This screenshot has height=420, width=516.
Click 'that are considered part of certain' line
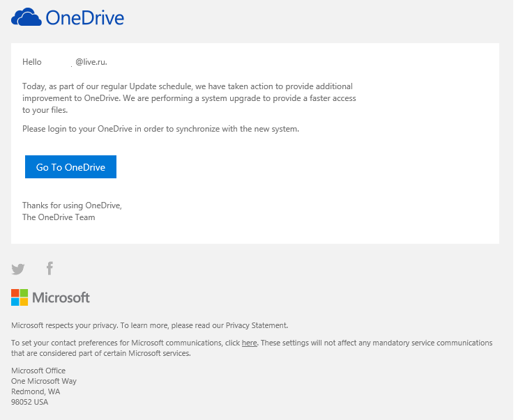point(101,353)
